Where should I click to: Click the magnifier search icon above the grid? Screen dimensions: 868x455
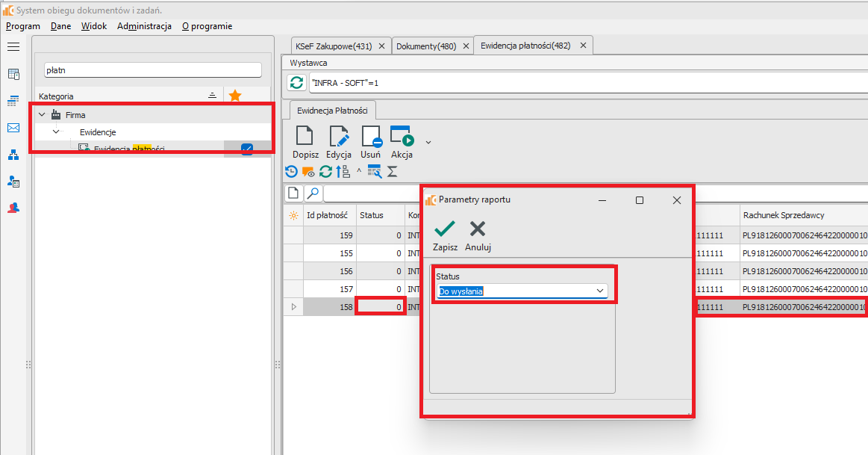(x=313, y=194)
